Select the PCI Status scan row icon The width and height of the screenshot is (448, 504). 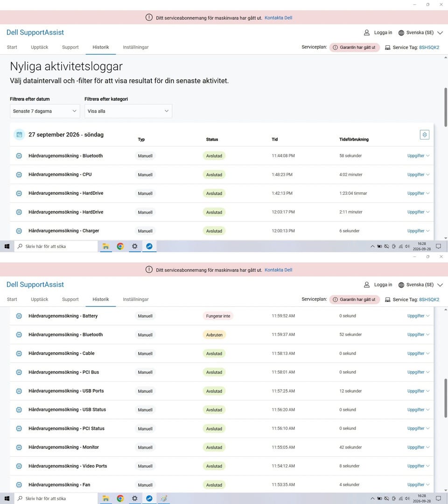(19, 428)
